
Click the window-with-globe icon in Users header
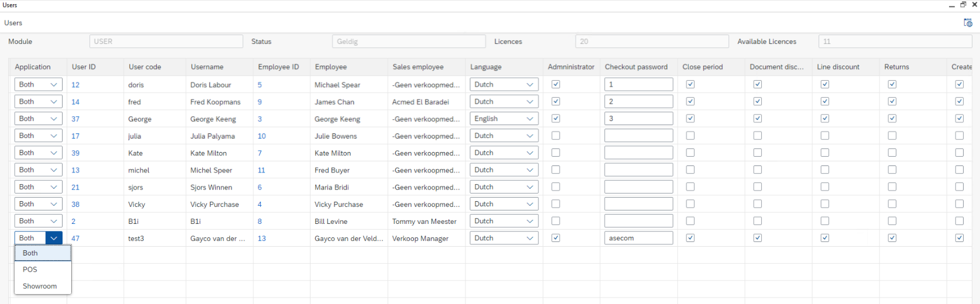tap(968, 23)
